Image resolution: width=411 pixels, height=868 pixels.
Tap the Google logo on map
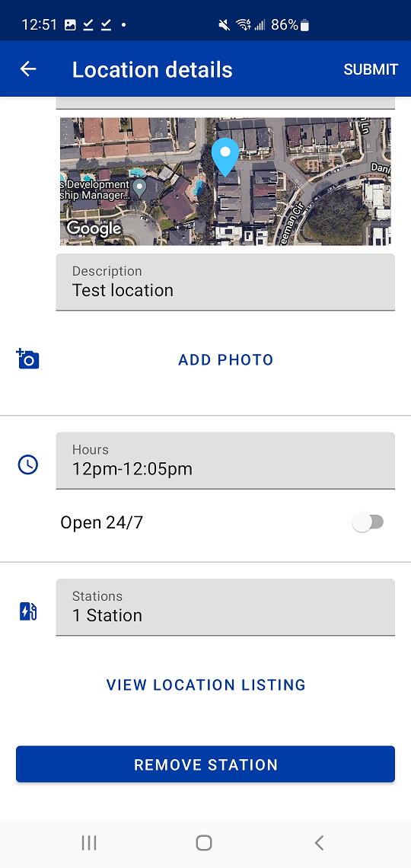point(94,228)
